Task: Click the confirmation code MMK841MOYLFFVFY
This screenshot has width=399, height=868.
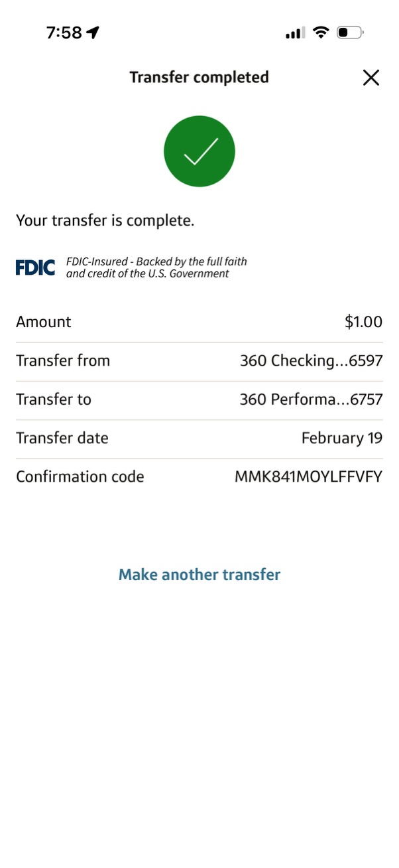Action: (308, 476)
